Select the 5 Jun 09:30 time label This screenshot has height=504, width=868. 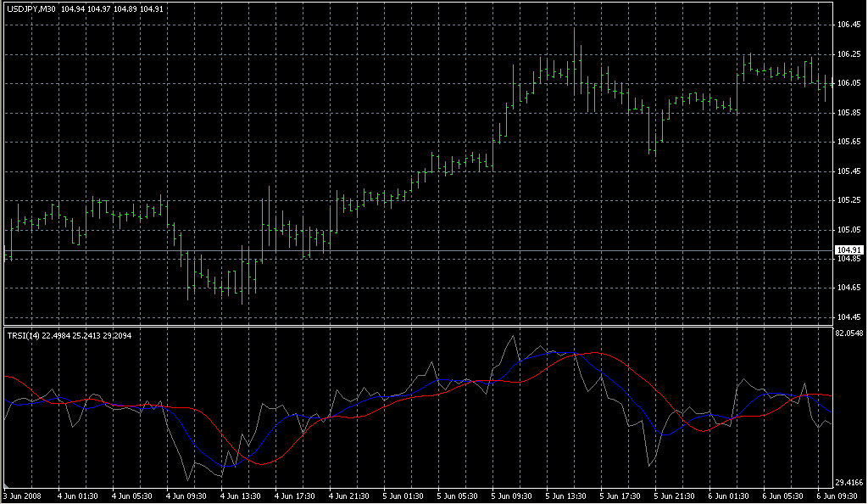[x=512, y=495]
